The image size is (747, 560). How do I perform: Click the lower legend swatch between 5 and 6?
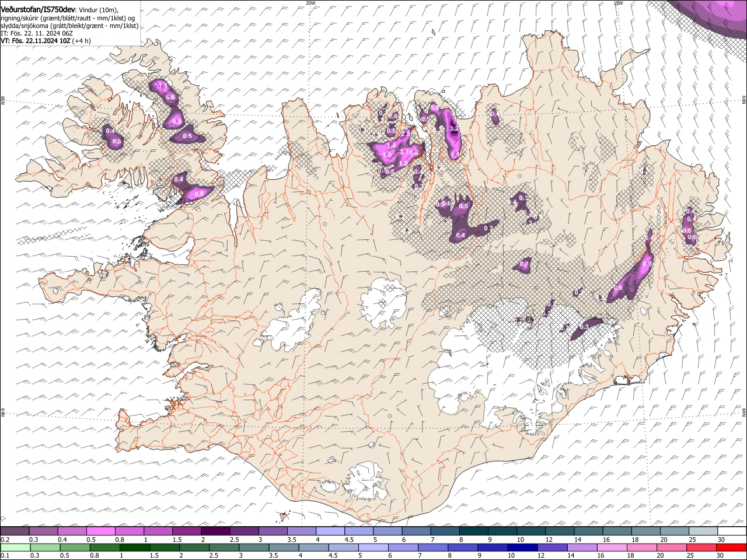[372, 547]
